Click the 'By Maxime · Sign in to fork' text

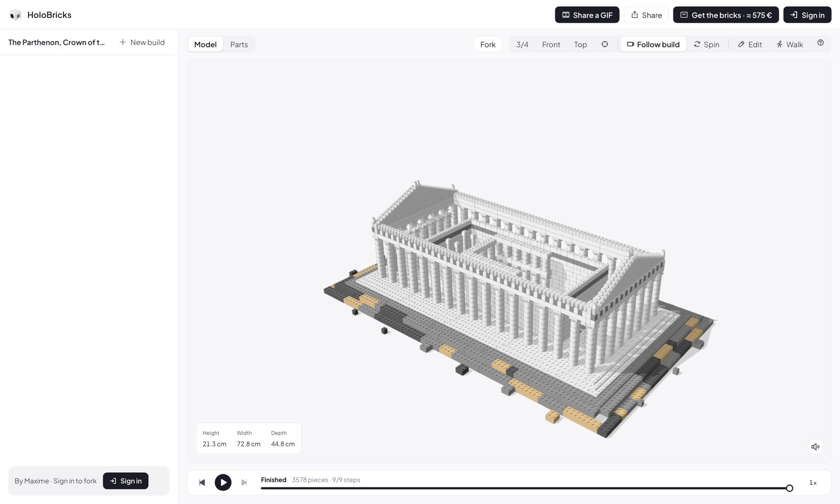pos(56,481)
